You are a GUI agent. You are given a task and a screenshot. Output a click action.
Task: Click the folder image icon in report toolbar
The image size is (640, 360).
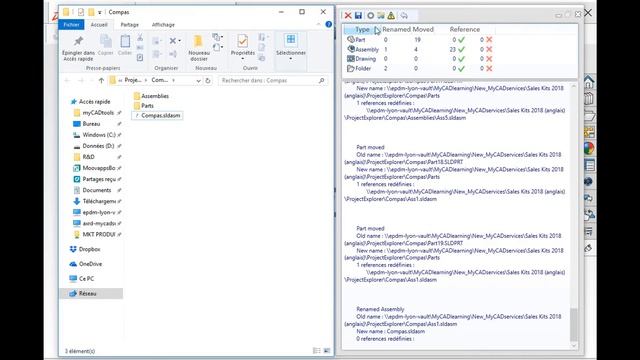pos(381,16)
